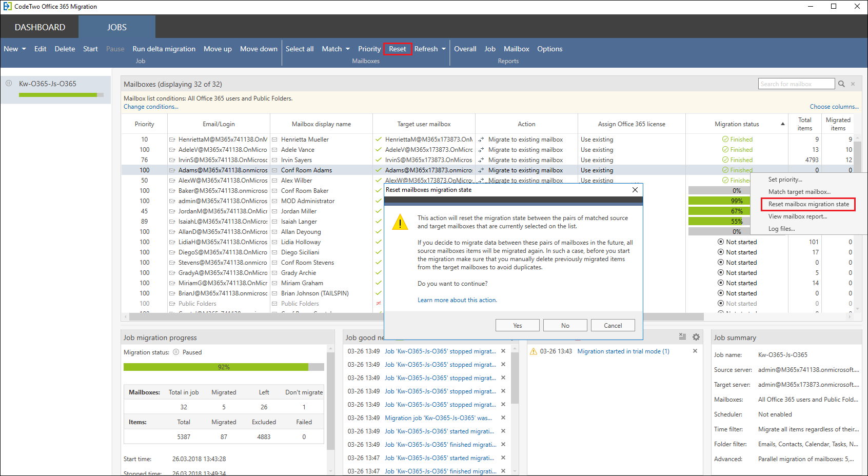Click the info icon on Kw-O365-Js-O365 job
Viewport: 868px width, 476px height.
tap(9, 83)
